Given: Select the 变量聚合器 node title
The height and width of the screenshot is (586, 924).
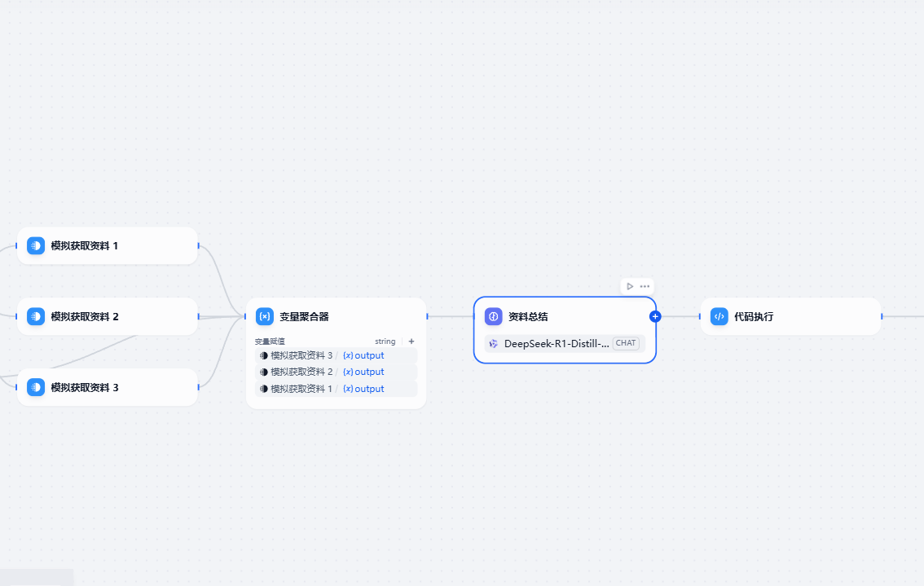Looking at the screenshot, I should tap(304, 316).
